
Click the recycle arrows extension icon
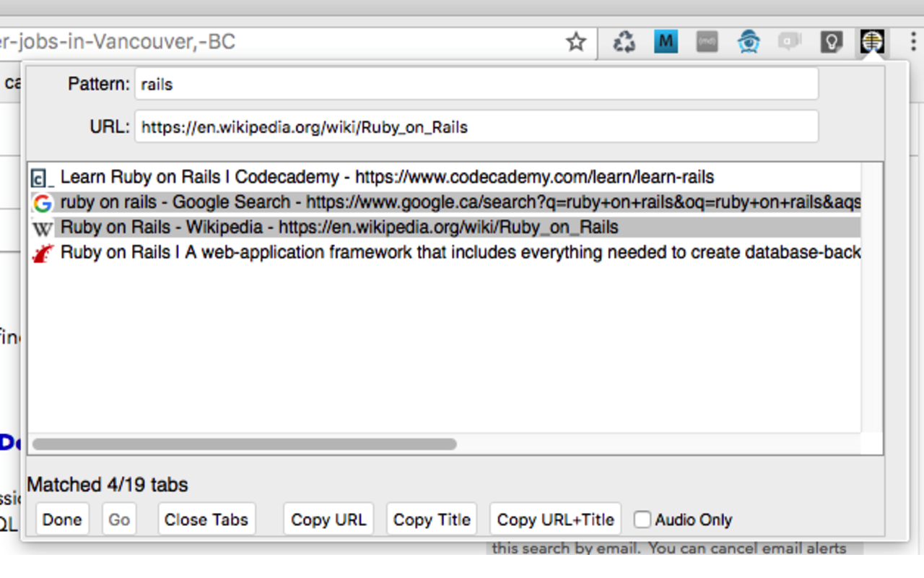(624, 42)
